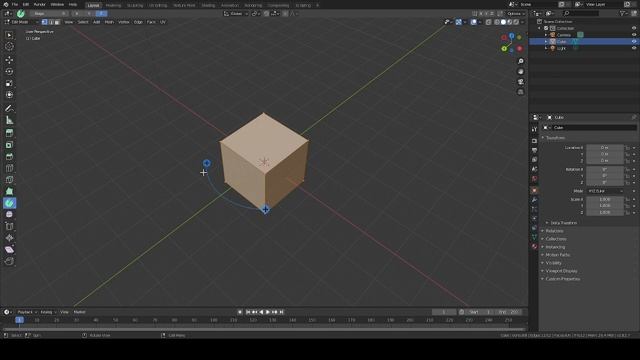Screen dimensions: 640x360
Task: Open the Global transform orientation dropdown
Action: coord(236,13)
